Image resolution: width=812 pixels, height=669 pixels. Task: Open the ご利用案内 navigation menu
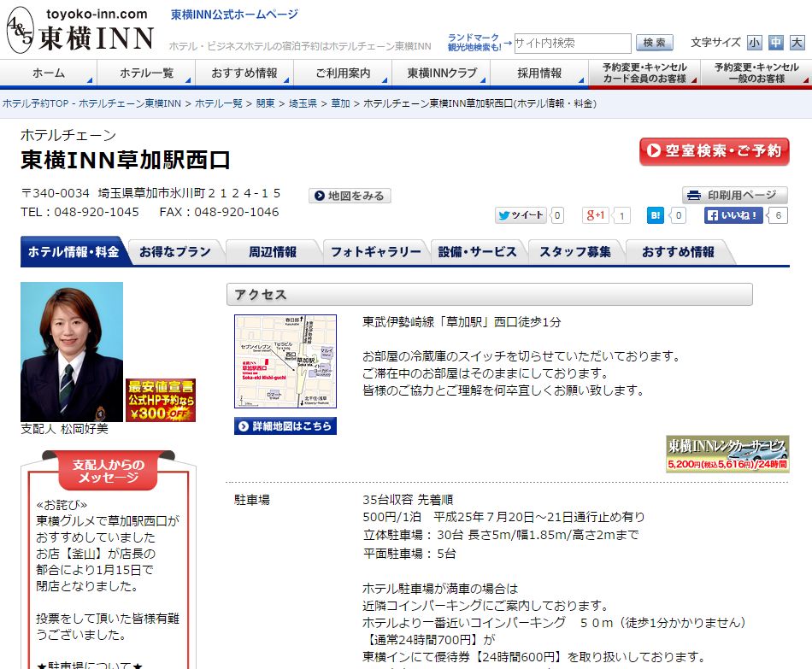tap(343, 73)
